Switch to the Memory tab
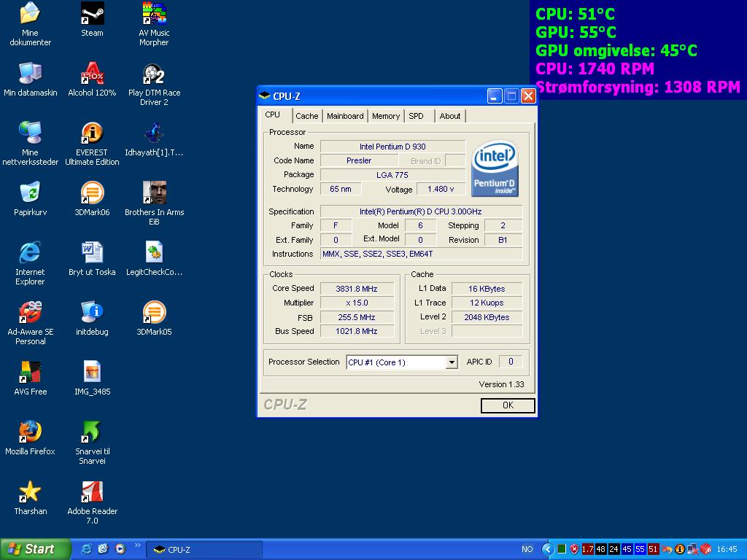The image size is (747, 560). pyautogui.click(x=385, y=116)
